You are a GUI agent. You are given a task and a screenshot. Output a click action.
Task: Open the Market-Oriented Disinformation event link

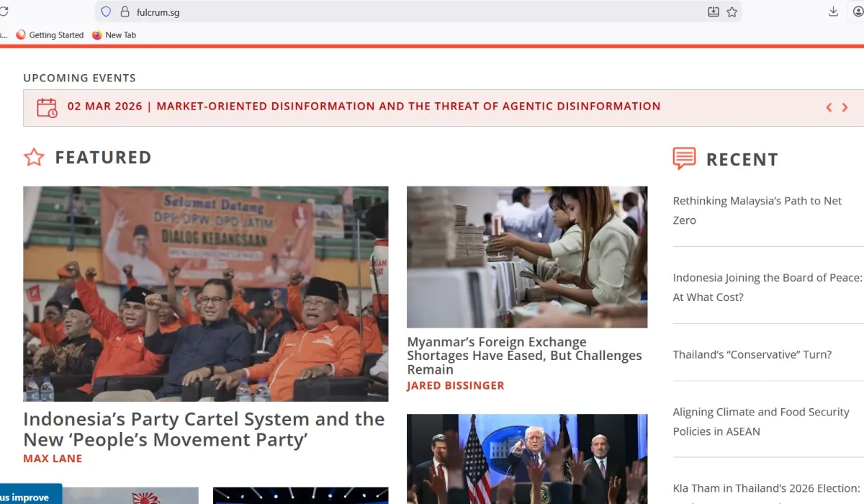(364, 106)
